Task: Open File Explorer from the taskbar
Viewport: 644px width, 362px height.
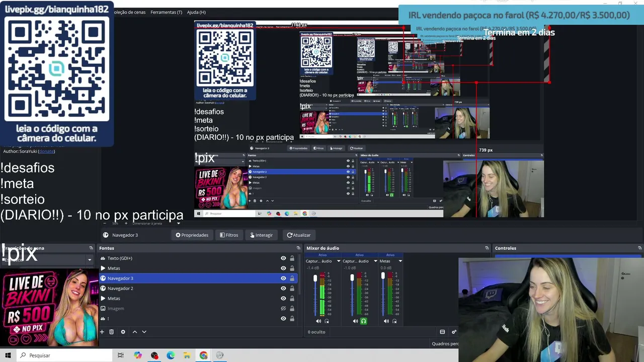Action: [187, 355]
